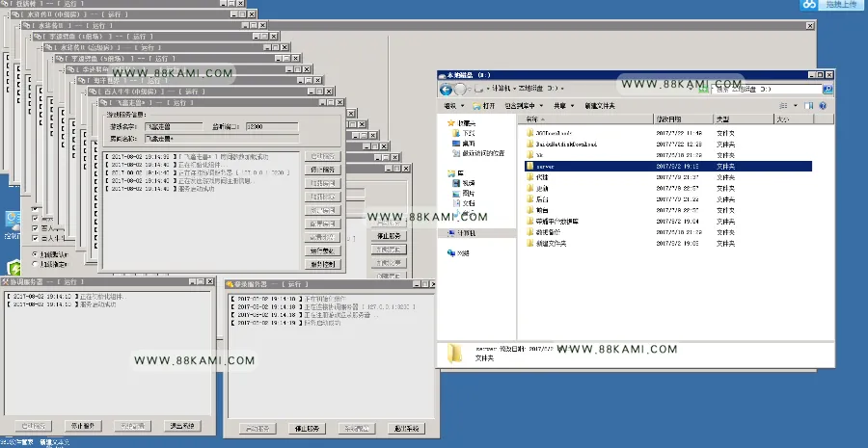Click the 计算机 icon in navigation pane
Viewport: 868px width, 448px height.
[x=451, y=233]
